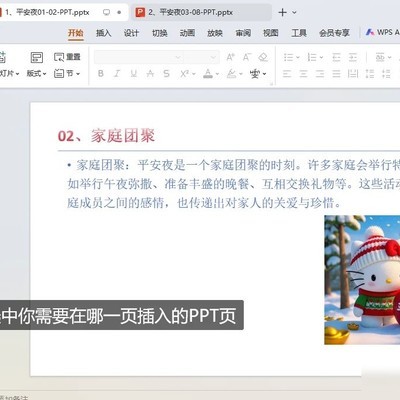Image resolution: width=400 pixels, height=400 pixels.
Task: Open the font group dialog launcher
Action: 271,84
